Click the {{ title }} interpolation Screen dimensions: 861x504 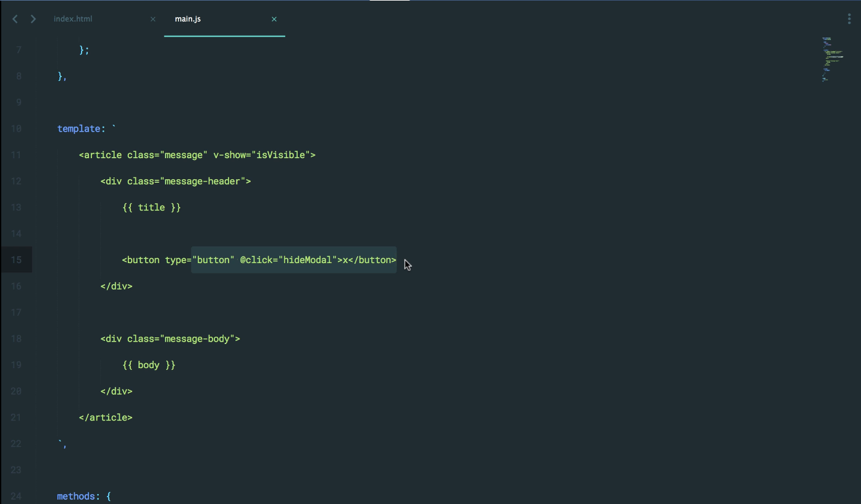[151, 208]
